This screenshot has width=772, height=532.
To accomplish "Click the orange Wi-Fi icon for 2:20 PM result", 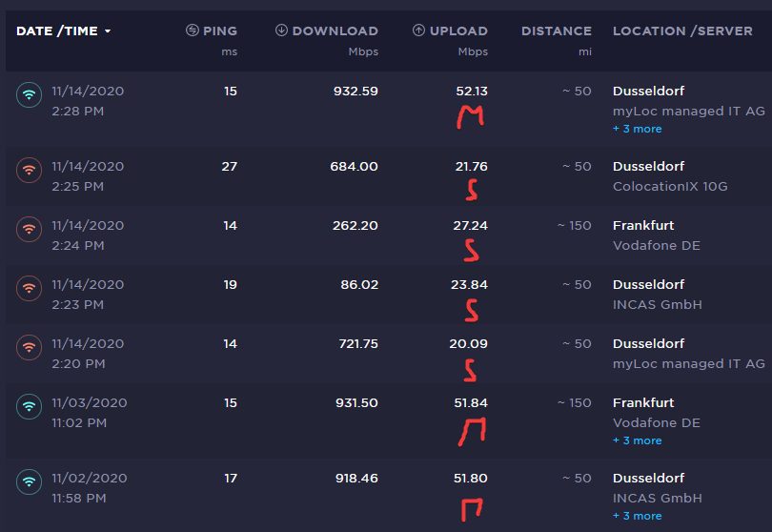I will [30, 348].
